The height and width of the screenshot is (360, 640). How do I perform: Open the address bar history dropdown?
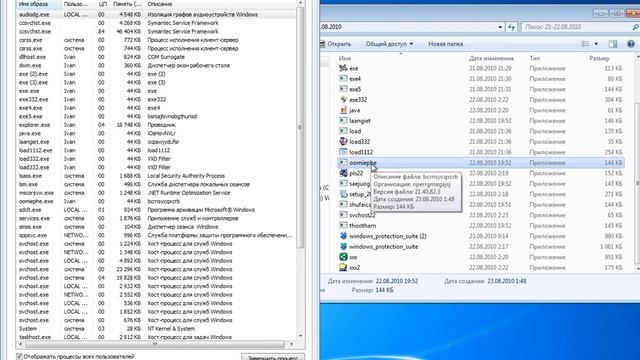500,27
